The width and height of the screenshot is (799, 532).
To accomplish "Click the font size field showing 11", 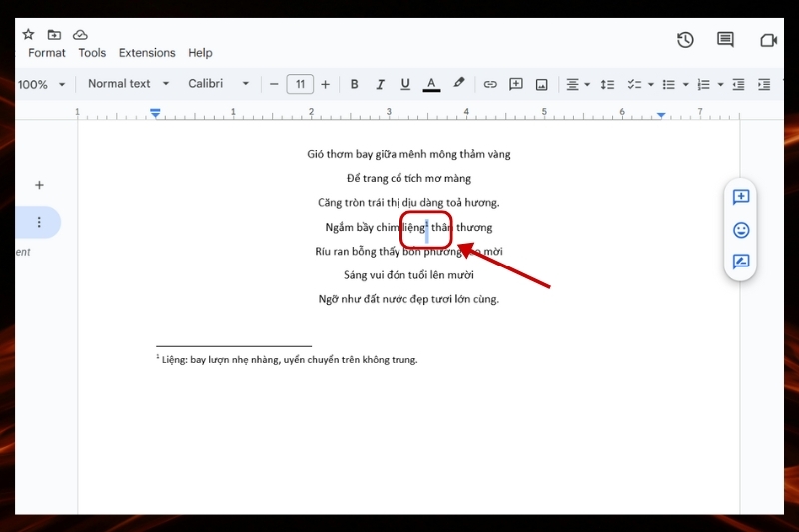I will [300, 84].
